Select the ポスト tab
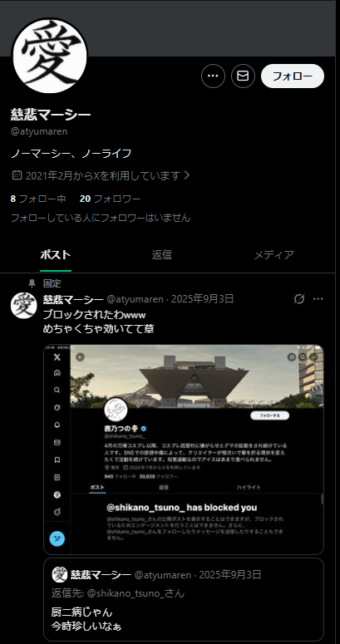The height and width of the screenshot is (644, 340). tap(56, 255)
